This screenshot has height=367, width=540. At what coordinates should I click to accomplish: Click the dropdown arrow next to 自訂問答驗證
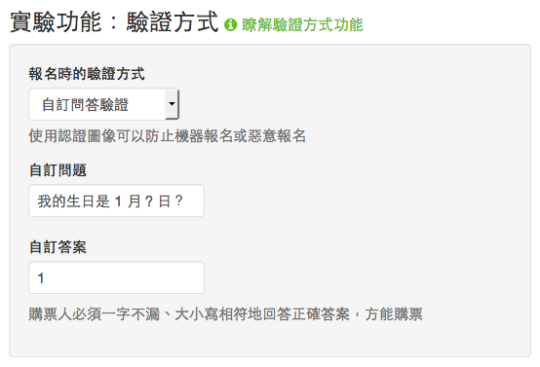172,104
